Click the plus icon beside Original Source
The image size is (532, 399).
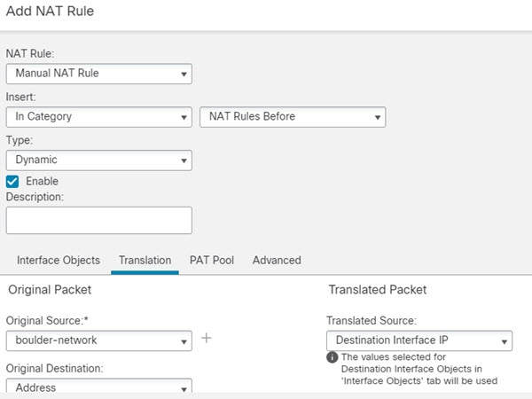pyautogui.click(x=207, y=338)
